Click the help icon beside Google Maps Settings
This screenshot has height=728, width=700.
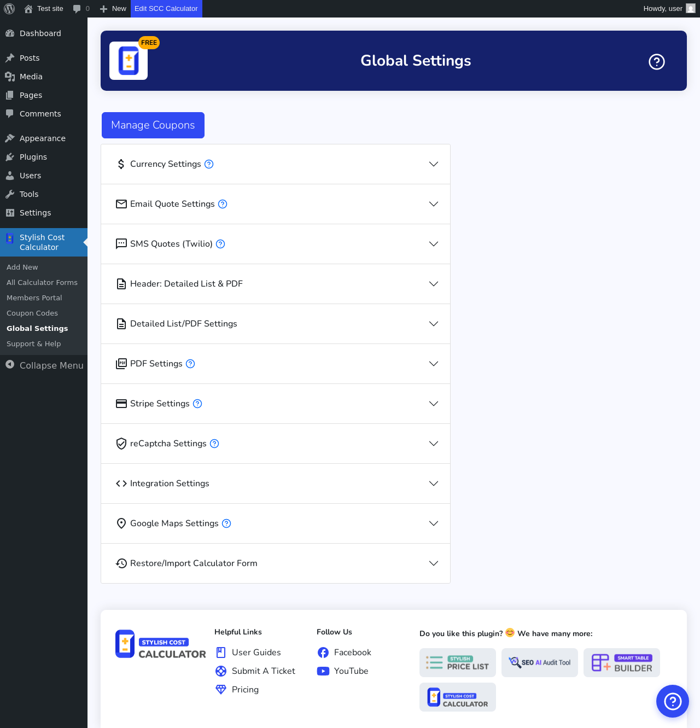tap(226, 523)
